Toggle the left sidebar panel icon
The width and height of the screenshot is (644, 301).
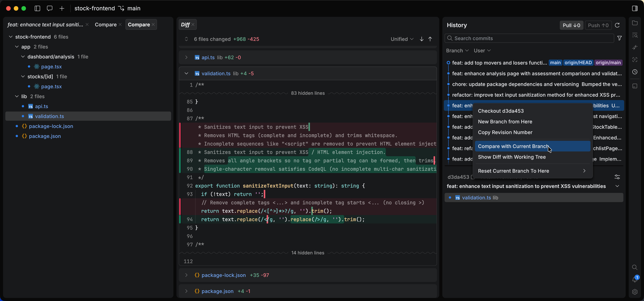pyautogui.click(x=37, y=8)
